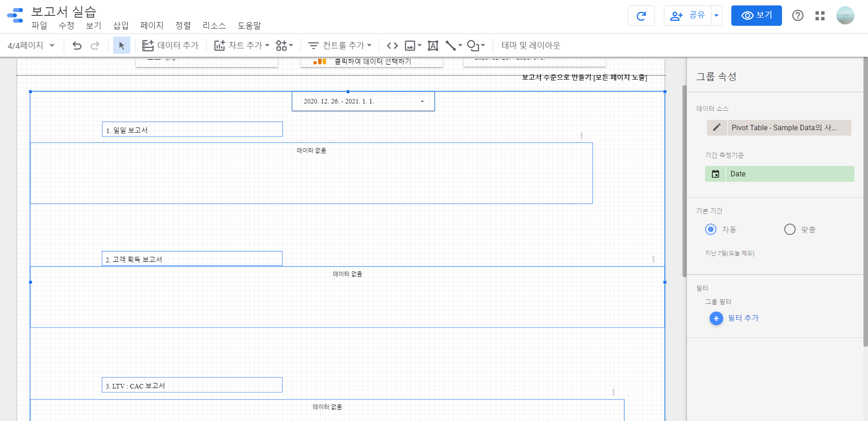The image size is (868, 421).
Task: Select the 1. 일일 보고서 text box
Action: 192,129
